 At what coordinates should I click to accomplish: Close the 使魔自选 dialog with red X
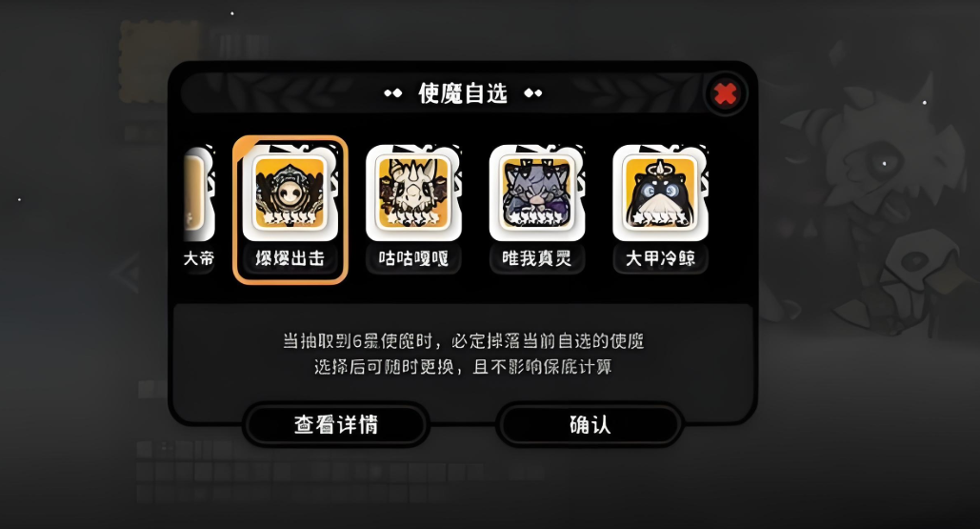pos(725,93)
